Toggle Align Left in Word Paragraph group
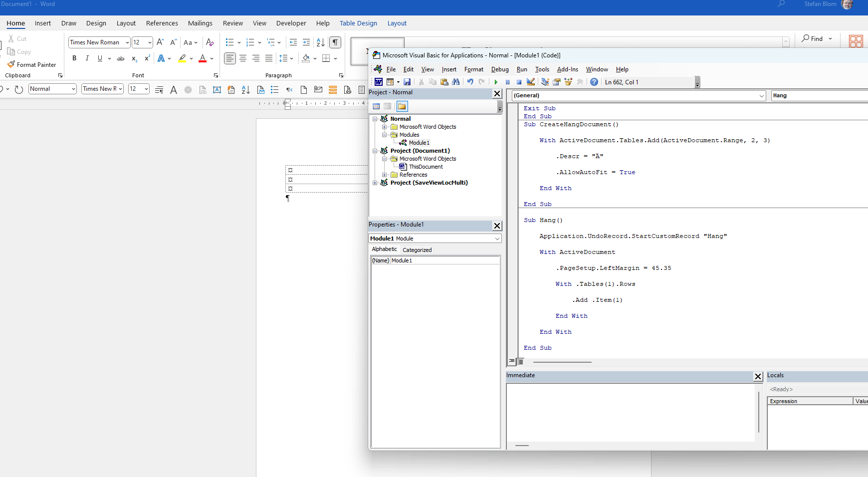The height and width of the screenshot is (477, 868). (229, 58)
